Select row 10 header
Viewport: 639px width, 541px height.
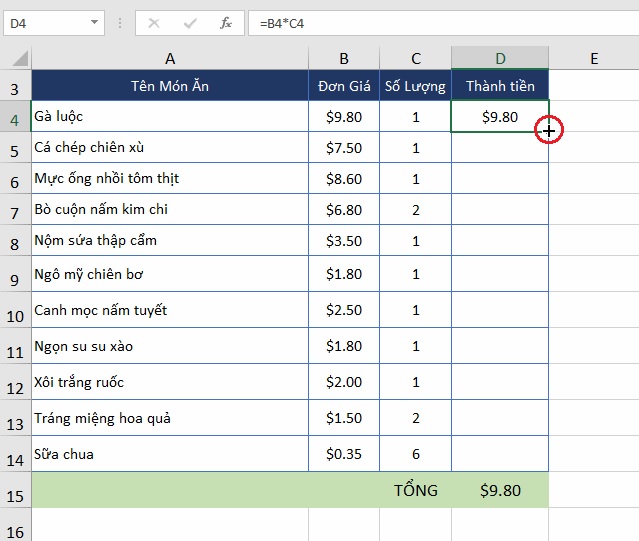pos(15,310)
